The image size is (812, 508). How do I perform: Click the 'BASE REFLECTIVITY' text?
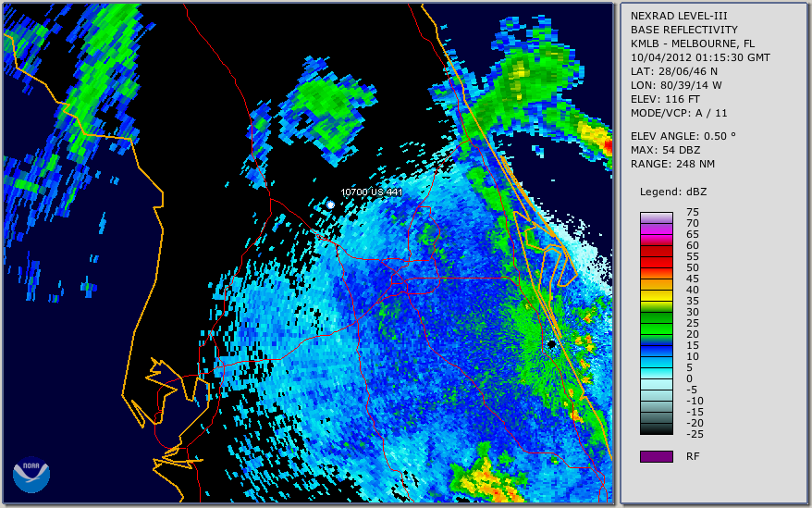point(684,30)
